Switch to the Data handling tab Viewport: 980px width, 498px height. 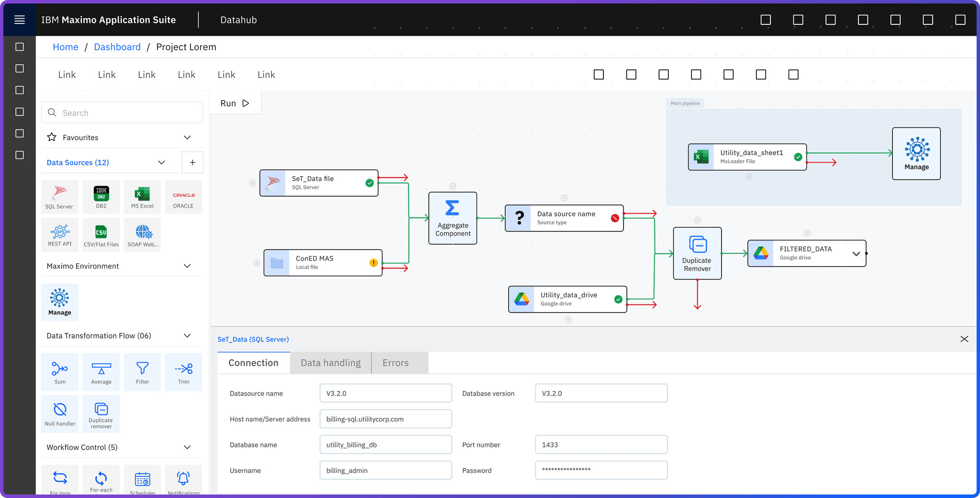331,363
